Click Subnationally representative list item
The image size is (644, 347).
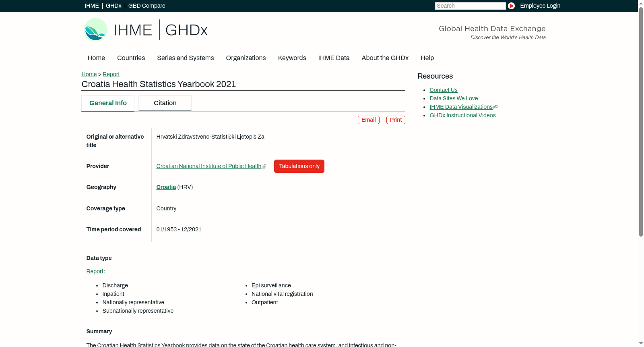point(138,311)
